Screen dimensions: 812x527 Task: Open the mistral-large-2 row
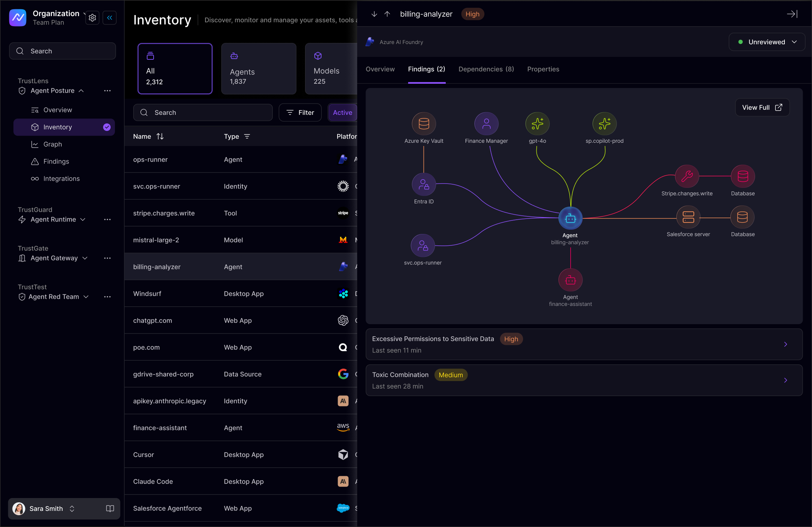[241, 240]
